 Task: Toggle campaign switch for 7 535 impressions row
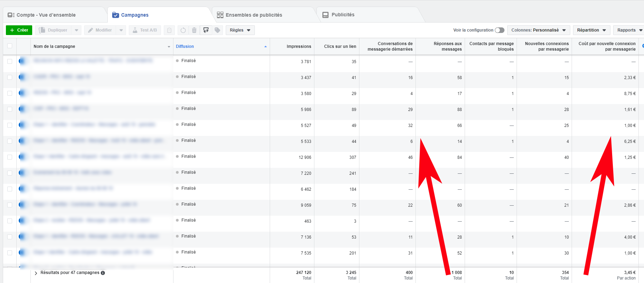pyautogui.click(x=23, y=253)
